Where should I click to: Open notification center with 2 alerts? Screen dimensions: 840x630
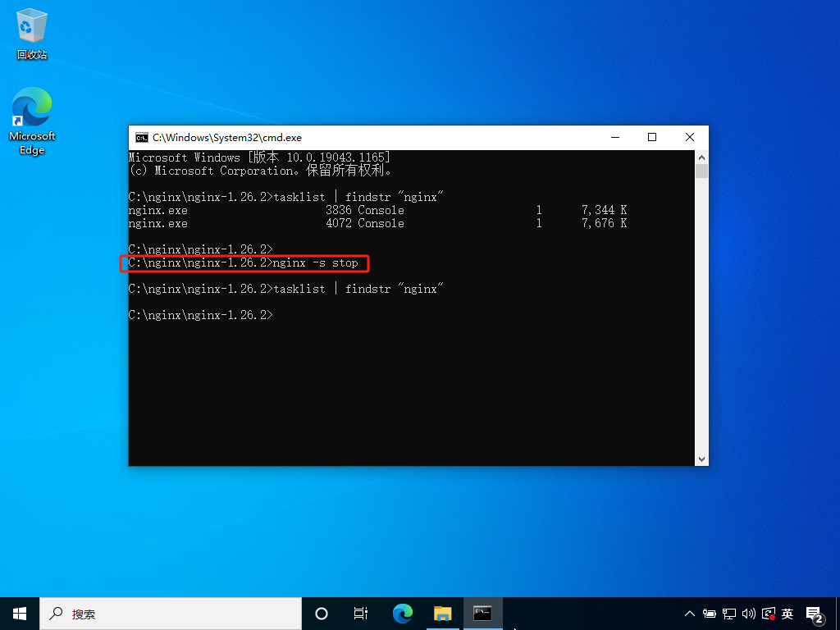coord(815,615)
